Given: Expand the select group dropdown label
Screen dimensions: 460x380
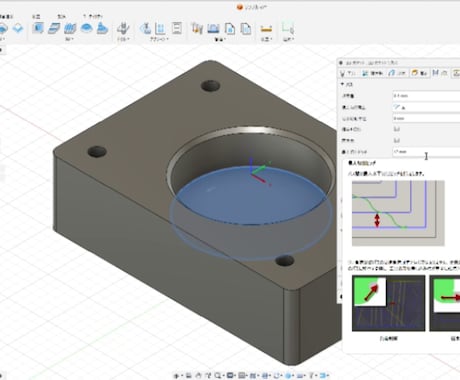Looking at the screenshot, I should point(288,39).
